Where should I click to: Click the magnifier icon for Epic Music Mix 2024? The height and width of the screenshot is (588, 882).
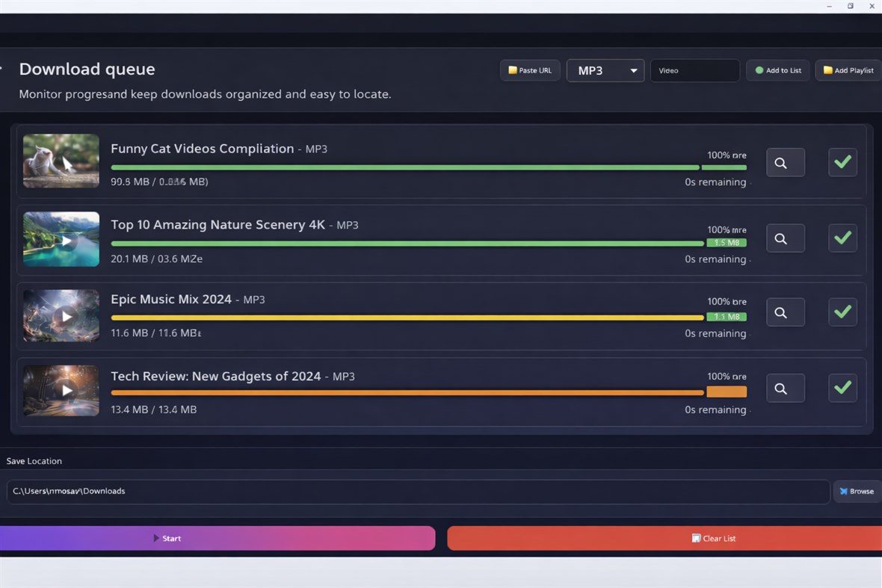tap(786, 312)
